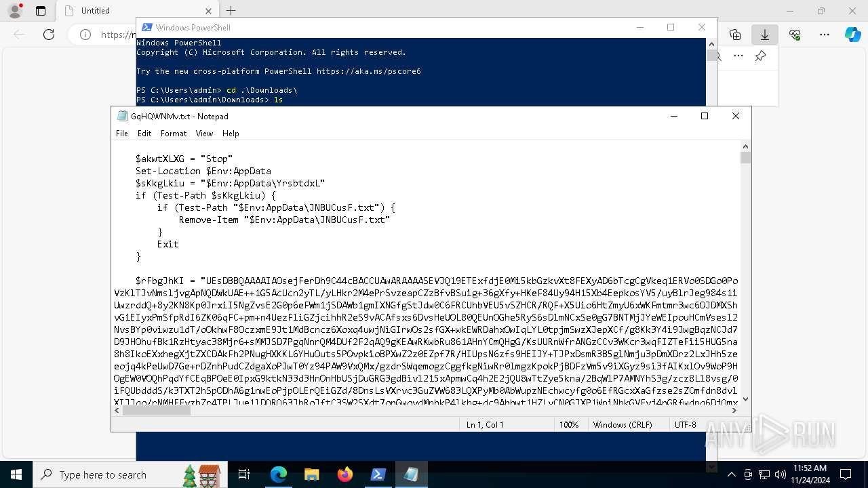Open Edge tab actions menu icon
The image size is (868, 488).
(x=41, y=11)
